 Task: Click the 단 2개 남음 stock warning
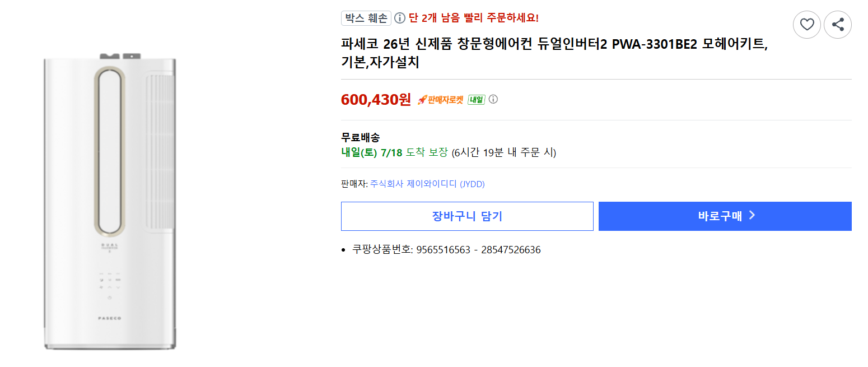click(x=474, y=18)
